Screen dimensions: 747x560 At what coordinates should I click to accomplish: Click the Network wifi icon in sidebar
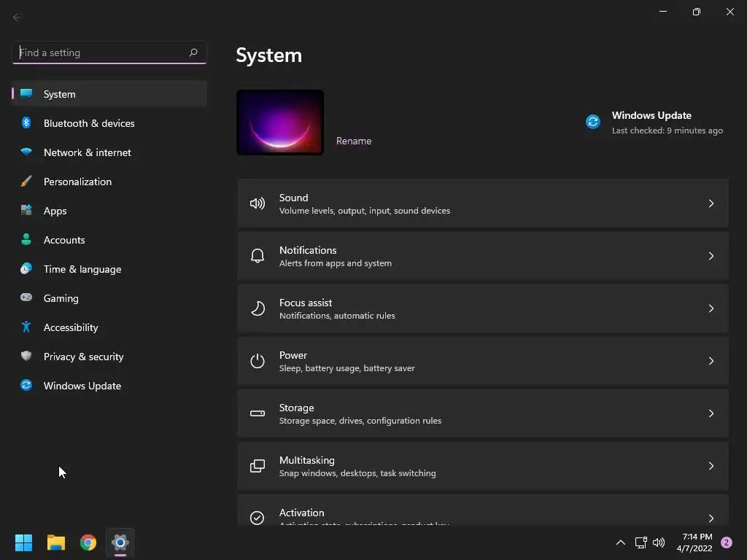tap(26, 152)
